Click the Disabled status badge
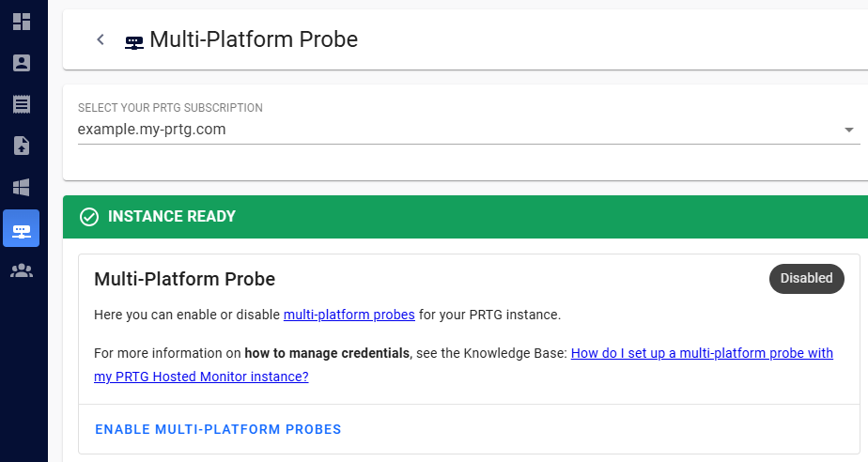Screen dimensions: 868x462 click(x=807, y=278)
